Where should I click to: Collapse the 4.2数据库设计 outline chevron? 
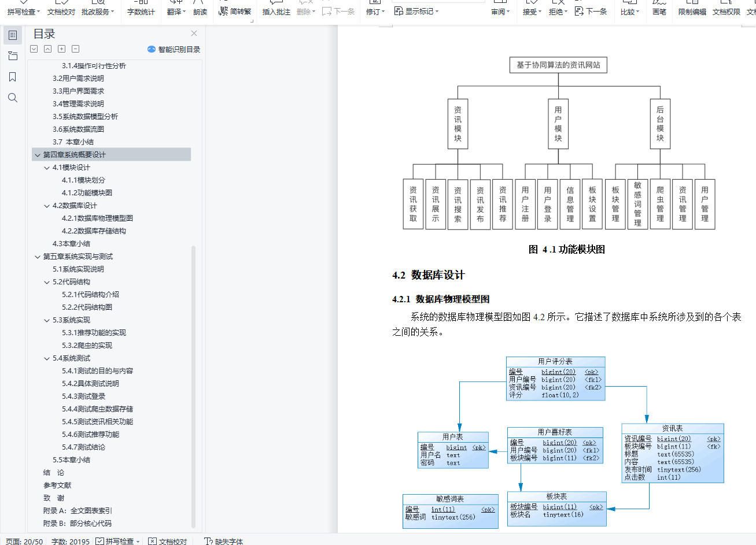click(47, 206)
